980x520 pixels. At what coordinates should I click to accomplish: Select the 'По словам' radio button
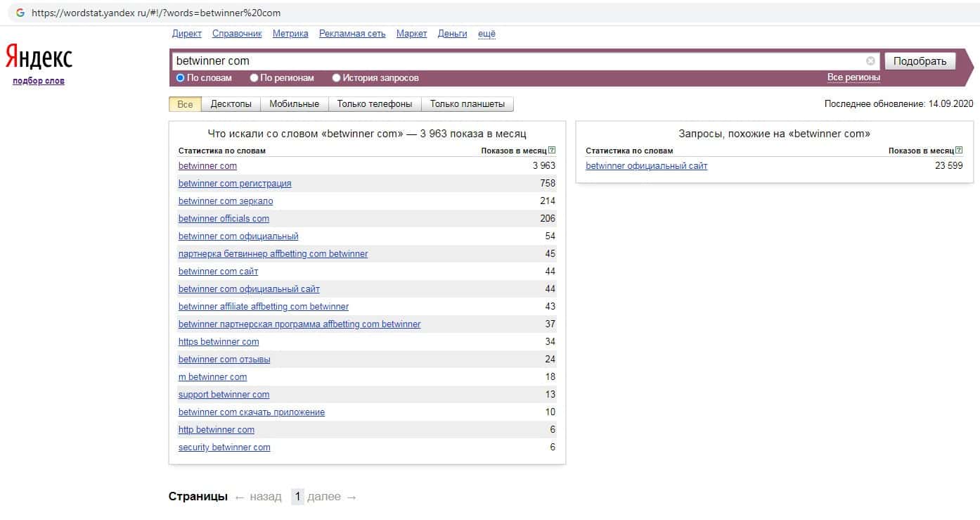point(181,78)
